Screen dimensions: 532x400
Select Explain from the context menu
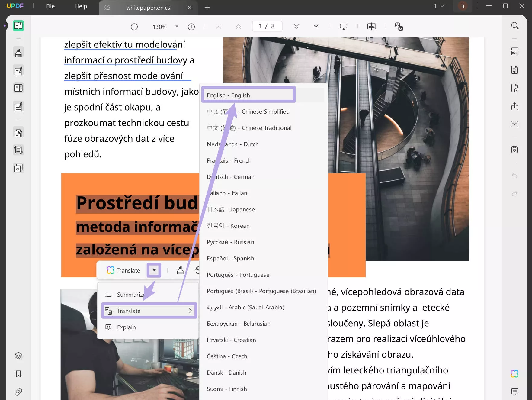126,327
